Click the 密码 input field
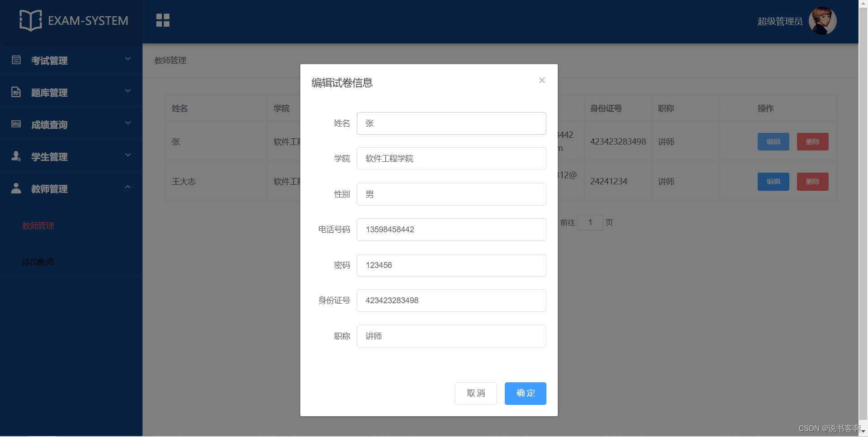 451,265
